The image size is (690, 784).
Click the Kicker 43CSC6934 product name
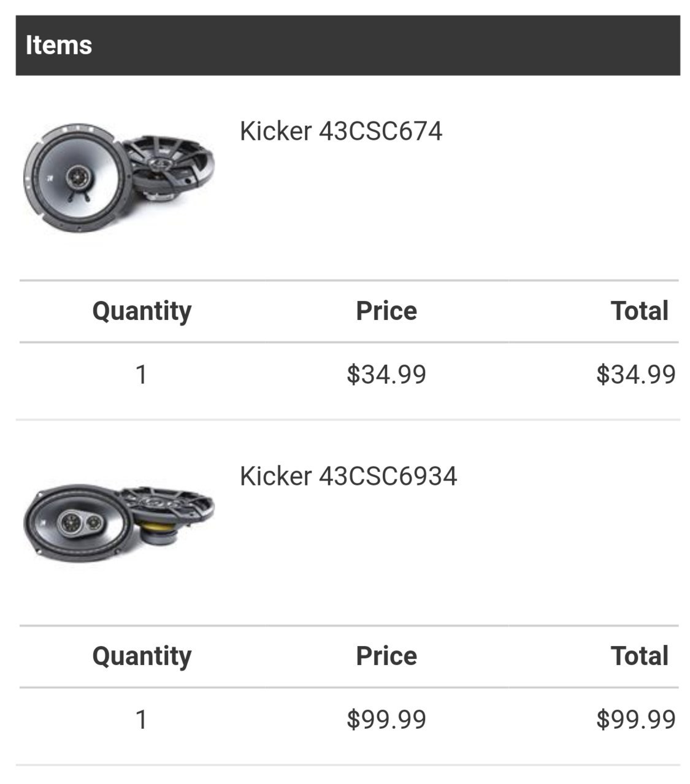348,476
